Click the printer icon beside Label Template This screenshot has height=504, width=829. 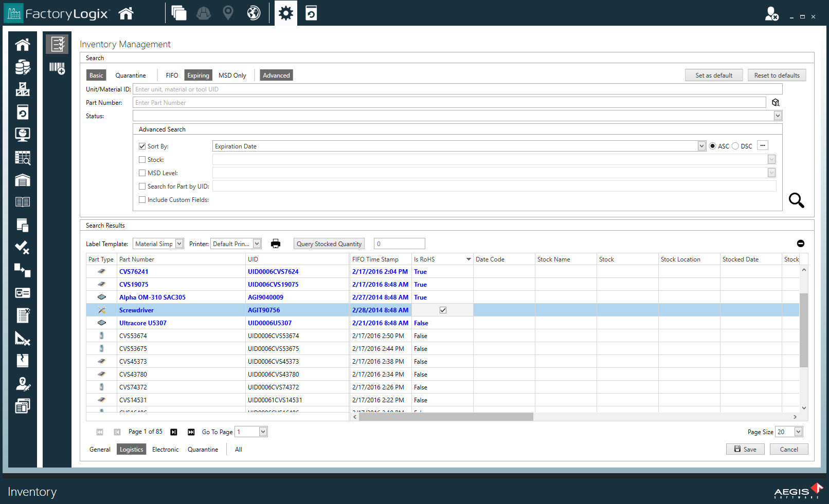276,244
